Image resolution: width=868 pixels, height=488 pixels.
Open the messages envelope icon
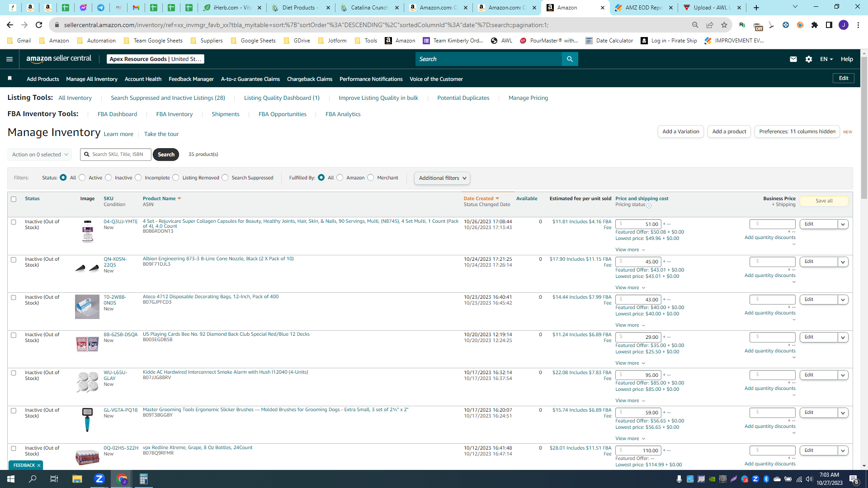coord(793,59)
